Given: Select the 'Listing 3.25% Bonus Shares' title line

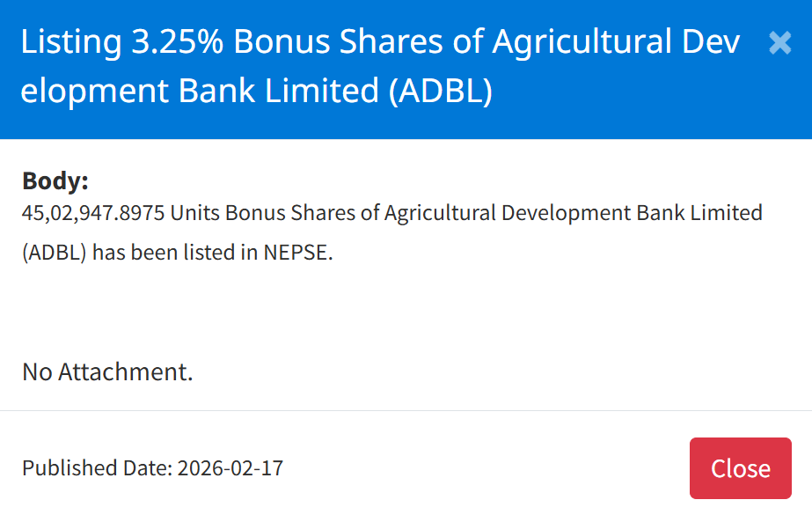Looking at the screenshot, I should 381,41.
